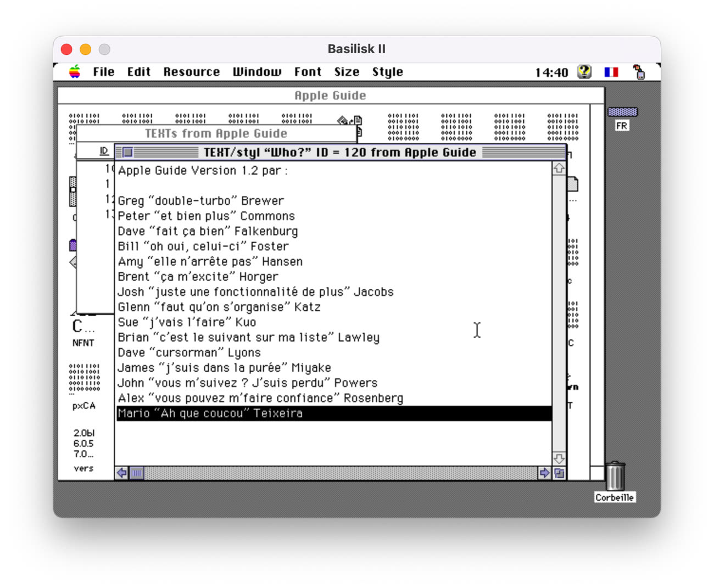Image resolution: width=714 pixels, height=588 pixels.
Task: Open the Edit menu
Action: click(139, 72)
